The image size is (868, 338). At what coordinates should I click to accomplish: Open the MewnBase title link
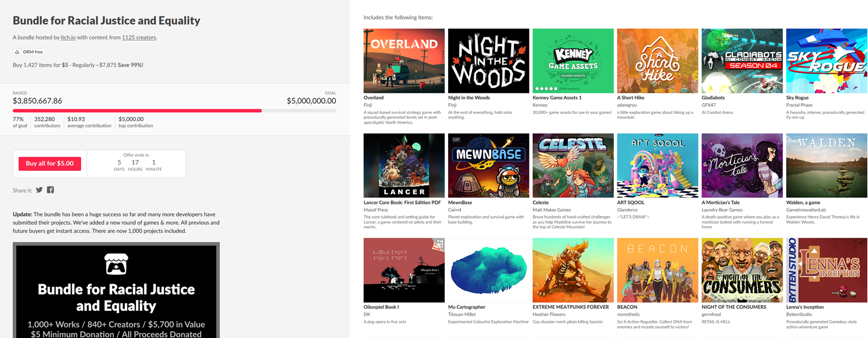click(x=460, y=202)
